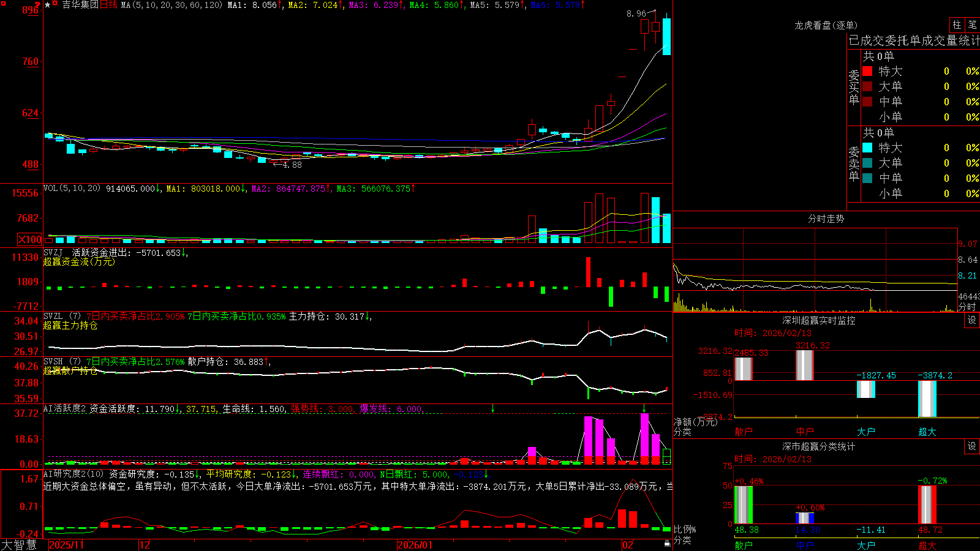Click the 分时走势 panel title
The height and width of the screenshot is (551, 980).
tap(826, 219)
